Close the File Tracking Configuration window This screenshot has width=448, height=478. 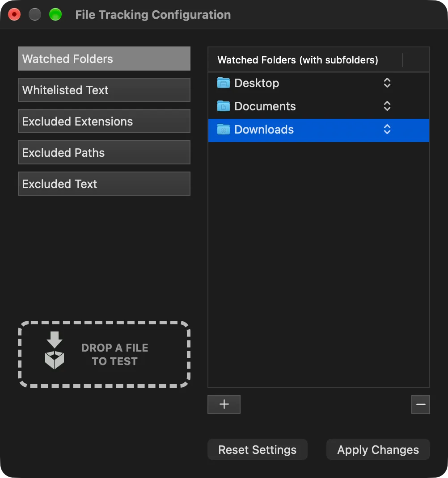tap(14, 14)
